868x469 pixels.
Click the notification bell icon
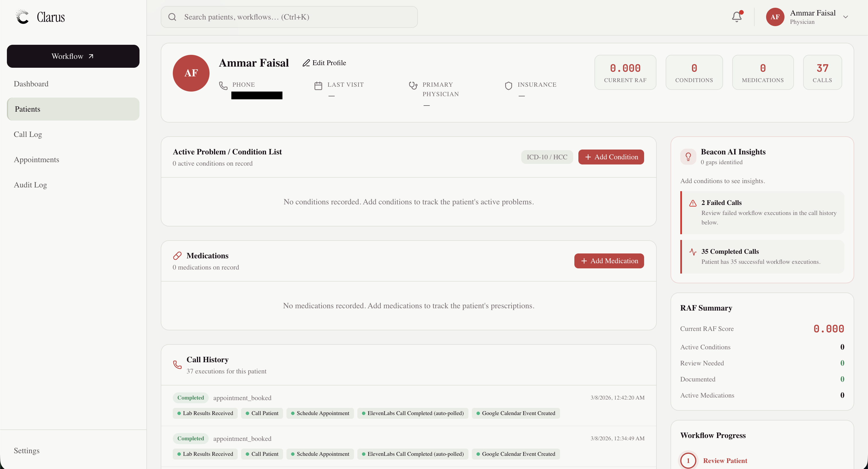(x=737, y=17)
